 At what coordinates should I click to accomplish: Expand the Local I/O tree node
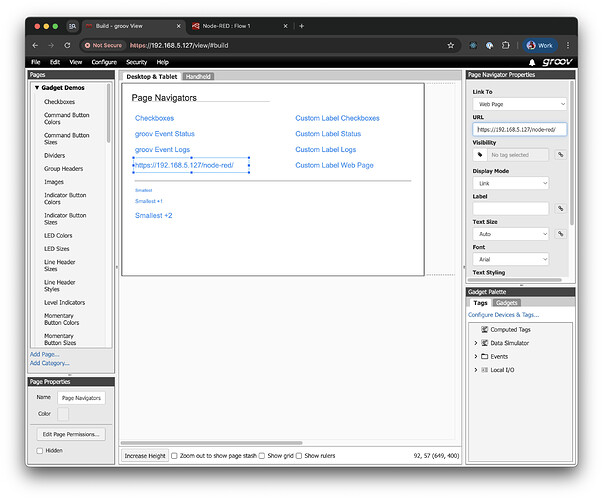tap(476, 370)
